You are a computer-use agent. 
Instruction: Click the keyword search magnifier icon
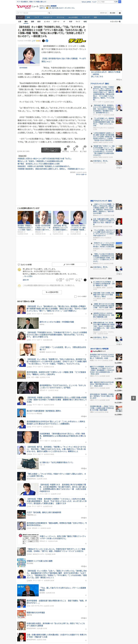pyautogui.click(x=49, y=13)
